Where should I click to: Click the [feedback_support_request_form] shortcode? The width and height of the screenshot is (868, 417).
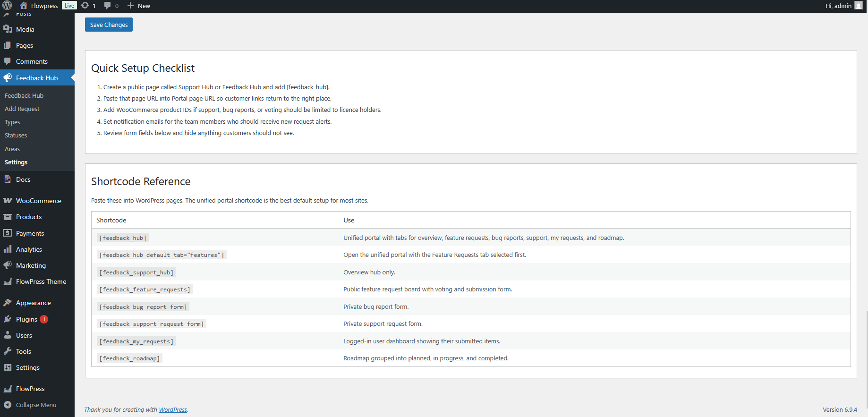(152, 324)
